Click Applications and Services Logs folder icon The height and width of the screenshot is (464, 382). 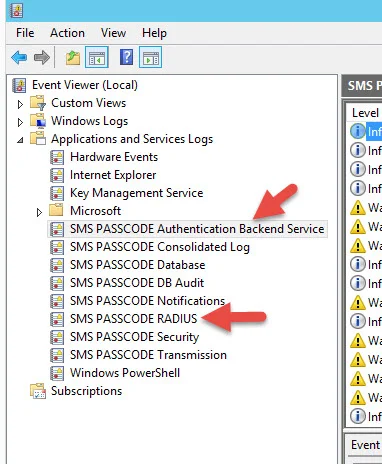(38, 139)
